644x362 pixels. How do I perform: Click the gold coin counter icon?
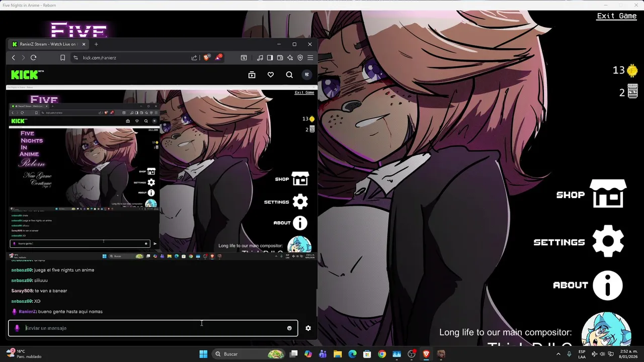(632, 71)
